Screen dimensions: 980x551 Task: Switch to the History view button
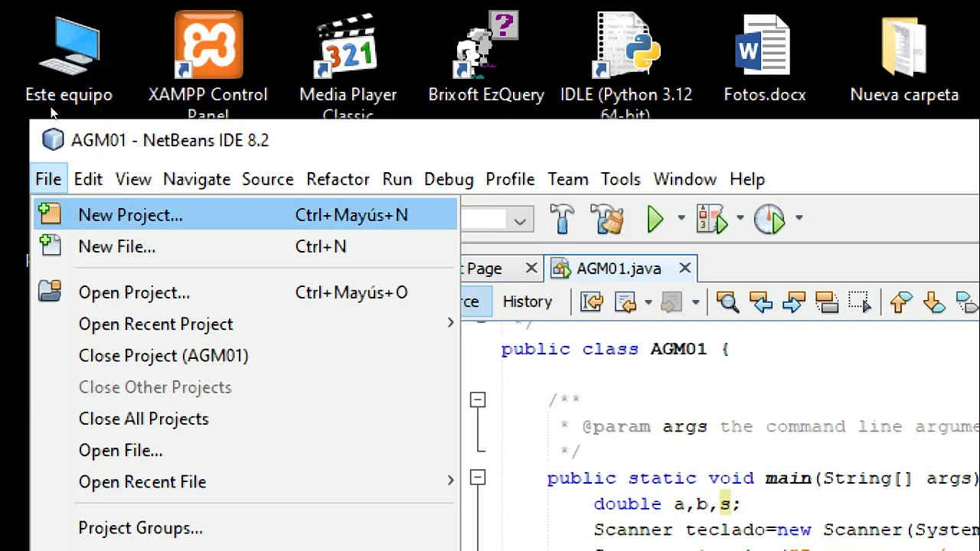(528, 302)
